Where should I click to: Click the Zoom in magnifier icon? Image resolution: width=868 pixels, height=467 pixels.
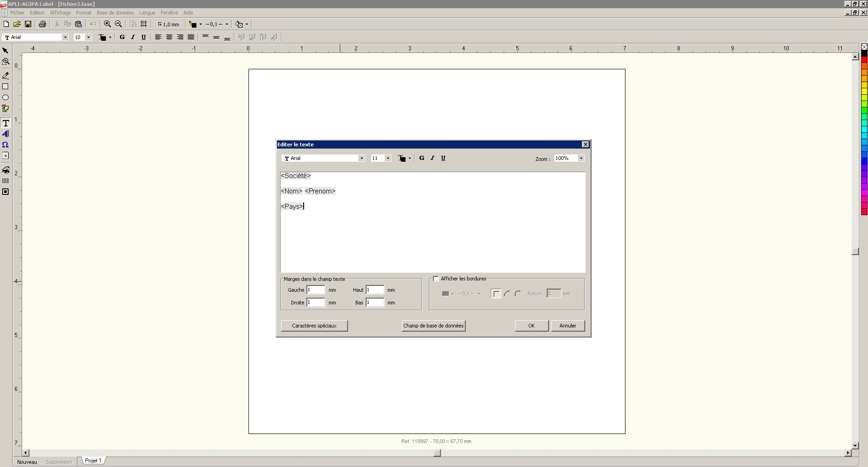point(107,24)
